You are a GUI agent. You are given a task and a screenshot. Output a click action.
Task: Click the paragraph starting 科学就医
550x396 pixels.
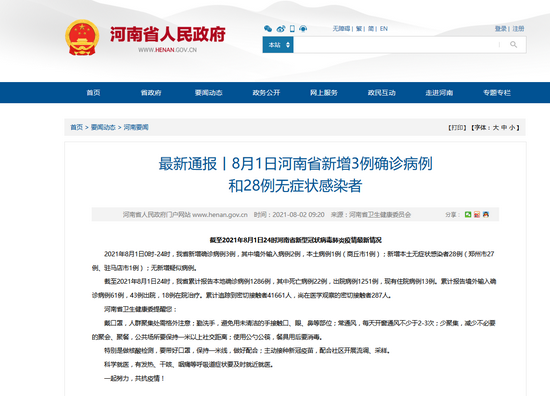click(188, 364)
